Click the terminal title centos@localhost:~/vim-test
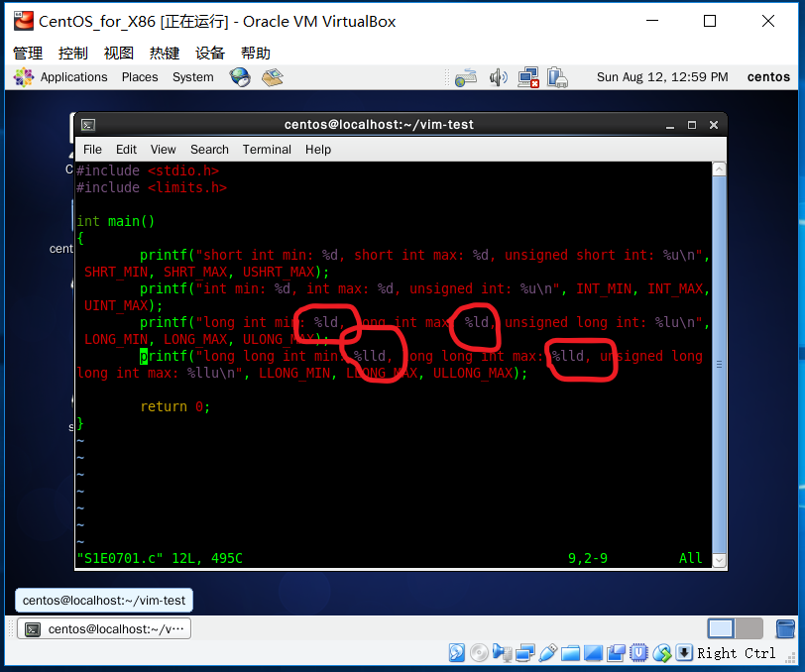 (379, 125)
